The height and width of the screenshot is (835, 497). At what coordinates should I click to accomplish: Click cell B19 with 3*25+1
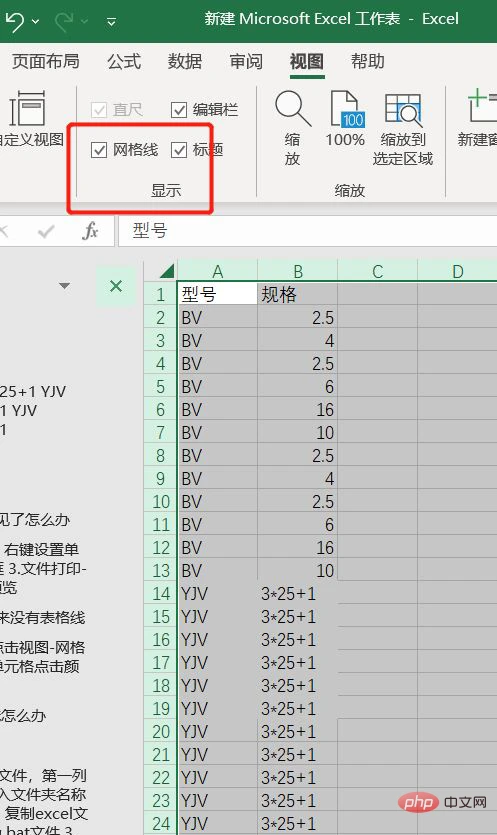(x=298, y=708)
